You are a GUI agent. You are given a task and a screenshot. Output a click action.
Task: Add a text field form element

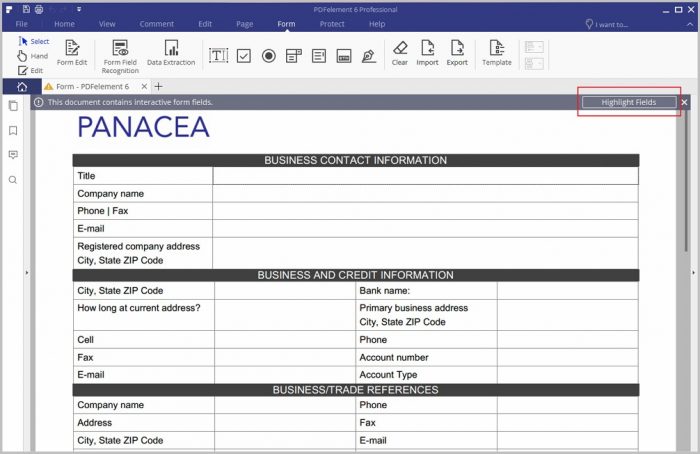point(218,56)
